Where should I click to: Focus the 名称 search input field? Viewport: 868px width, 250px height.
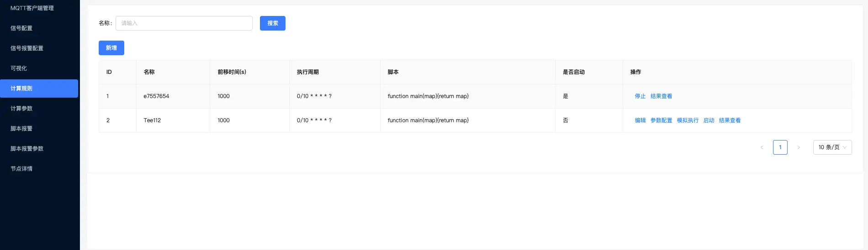pos(184,23)
